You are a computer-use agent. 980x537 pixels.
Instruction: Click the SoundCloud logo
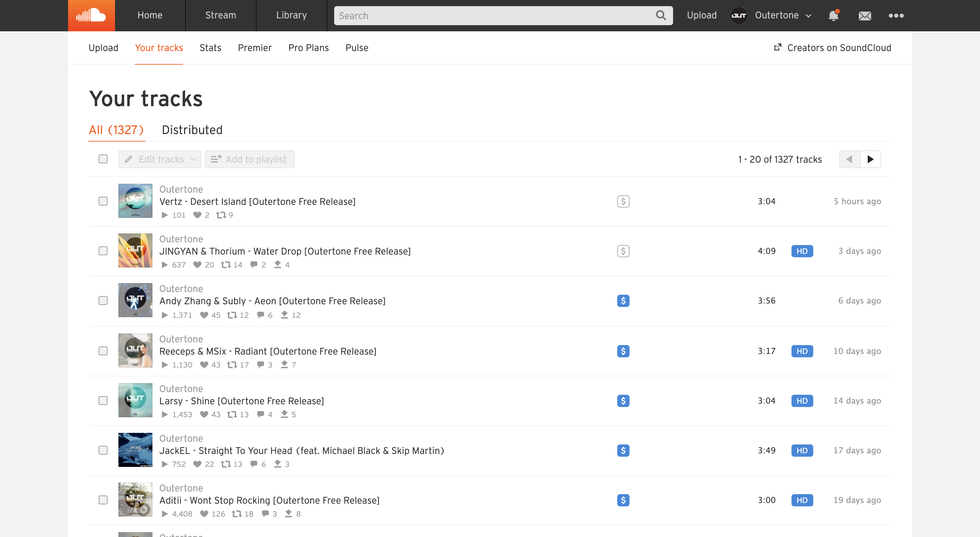coord(91,15)
